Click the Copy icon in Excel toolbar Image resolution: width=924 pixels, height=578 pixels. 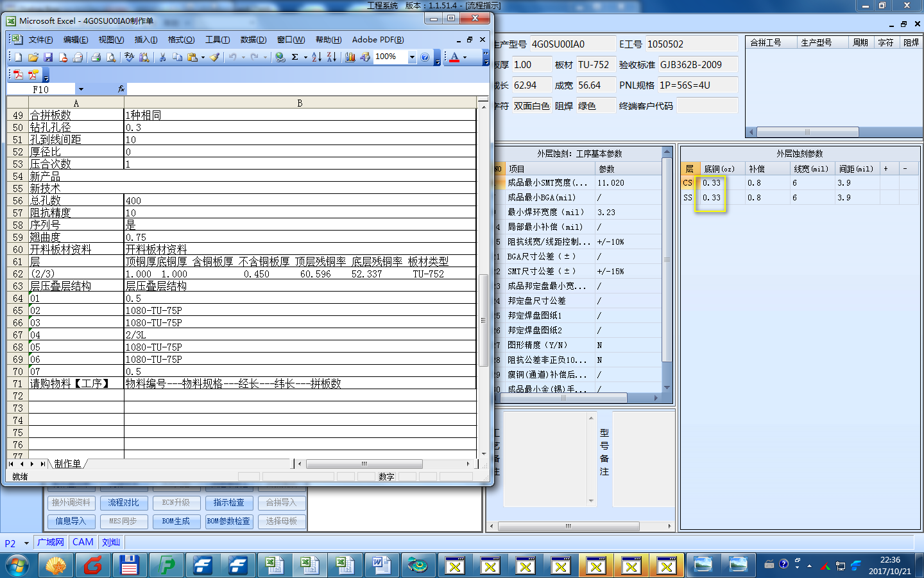(x=177, y=57)
